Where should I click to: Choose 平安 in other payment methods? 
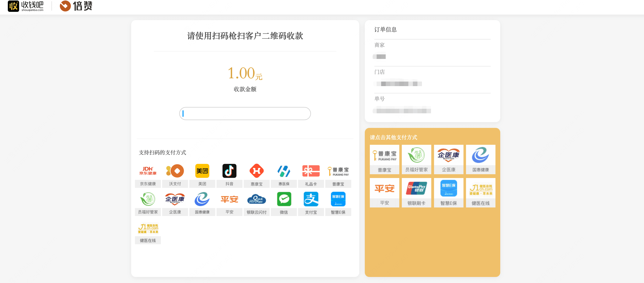[x=384, y=193]
